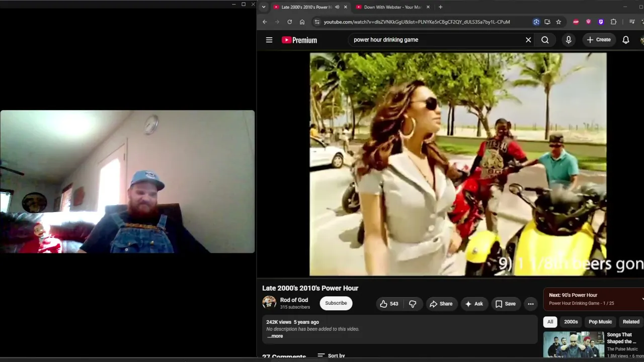
Task: Go to the YouTube Premium home logo
Action: tap(299, 40)
